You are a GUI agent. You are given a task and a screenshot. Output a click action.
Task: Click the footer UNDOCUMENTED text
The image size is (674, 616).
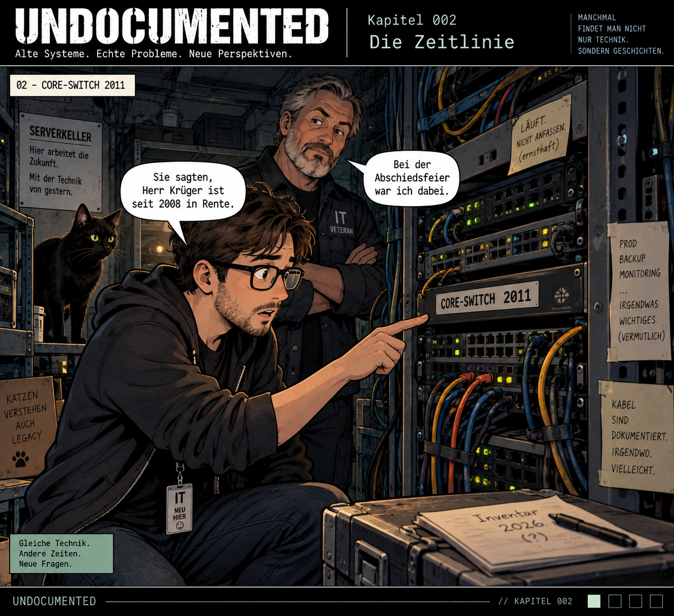point(54,601)
